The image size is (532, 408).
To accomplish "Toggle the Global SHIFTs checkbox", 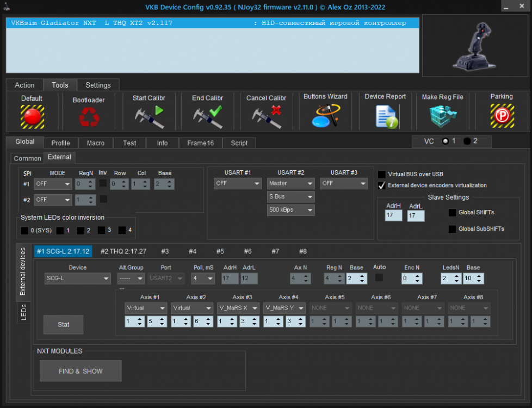I will pyautogui.click(x=452, y=213).
